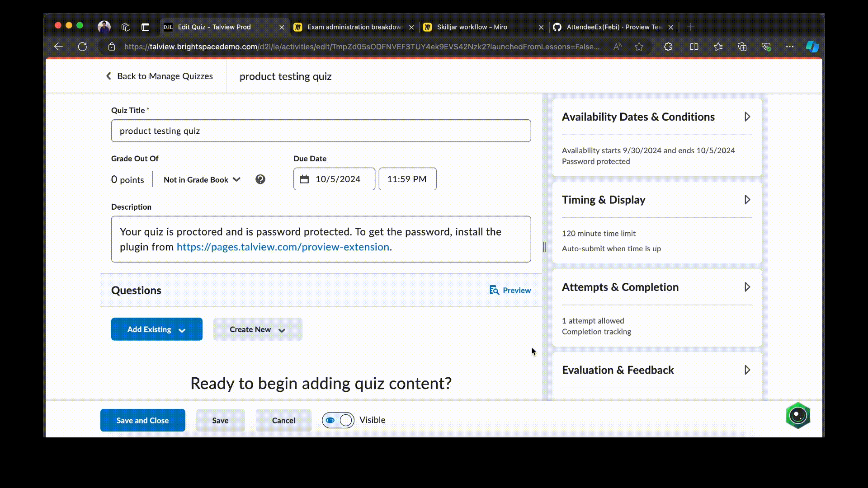The height and width of the screenshot is (488, 868).
Task: Open the Add Existing dropdown
Action: (156, 329)
